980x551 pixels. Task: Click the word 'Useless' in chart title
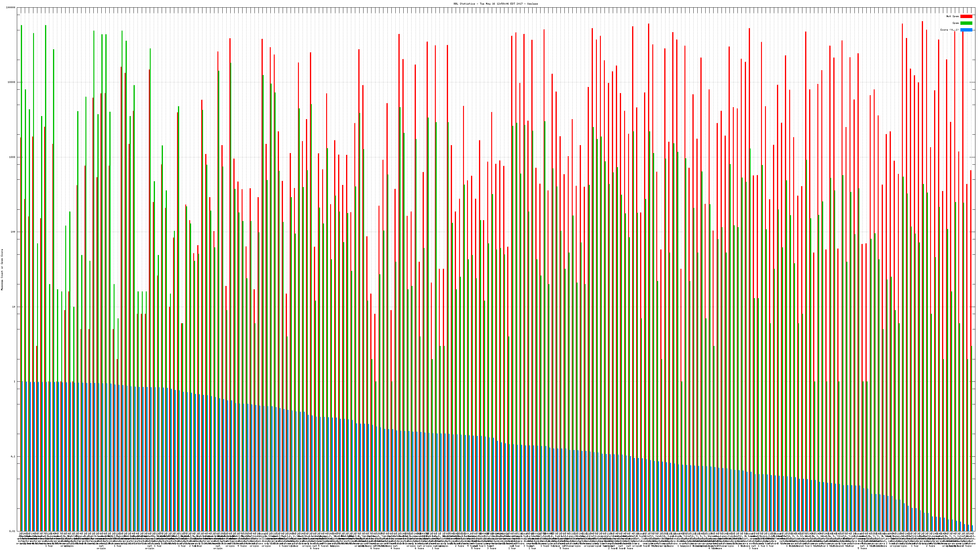click(533, 4)
